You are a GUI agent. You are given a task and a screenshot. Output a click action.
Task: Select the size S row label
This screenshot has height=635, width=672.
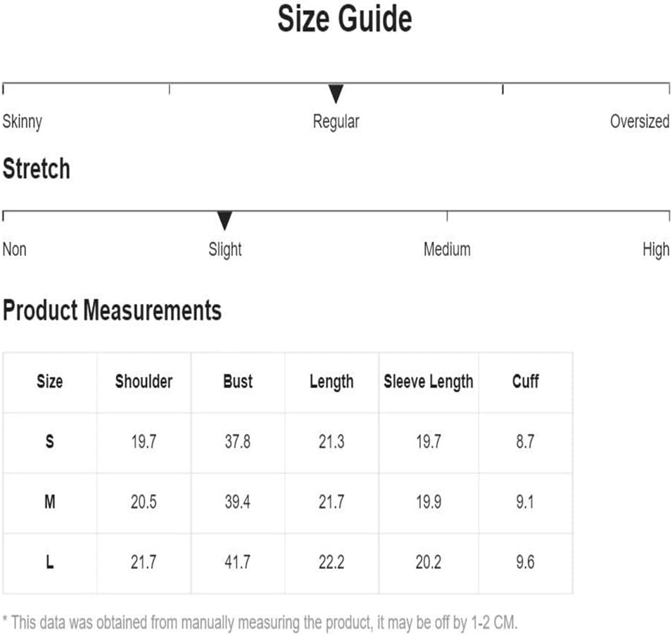coord(50,441)
